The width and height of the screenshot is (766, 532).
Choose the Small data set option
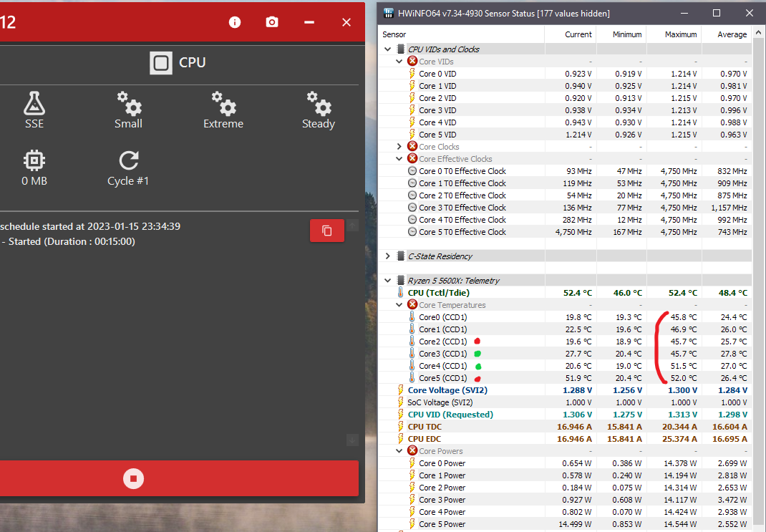click(x=128, y=110)
